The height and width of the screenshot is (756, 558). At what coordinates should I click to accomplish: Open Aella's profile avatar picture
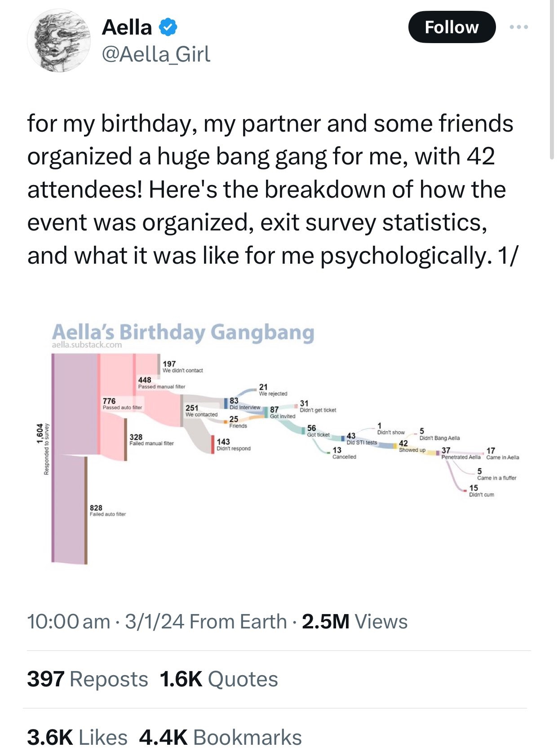[59, 40]
